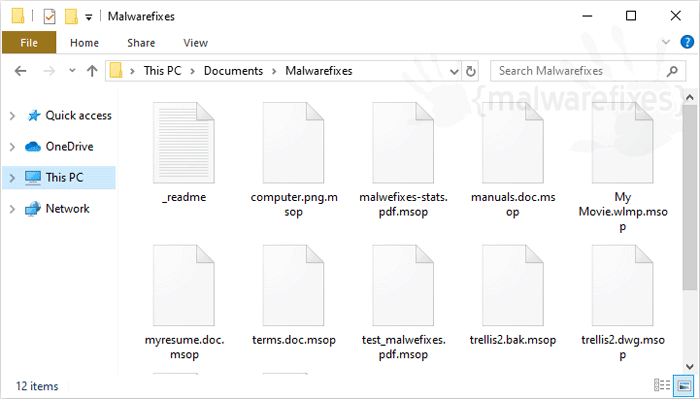700x399 pixels.
Task: Expand the ribbon chevron
Action: click(x=666, y=42)
